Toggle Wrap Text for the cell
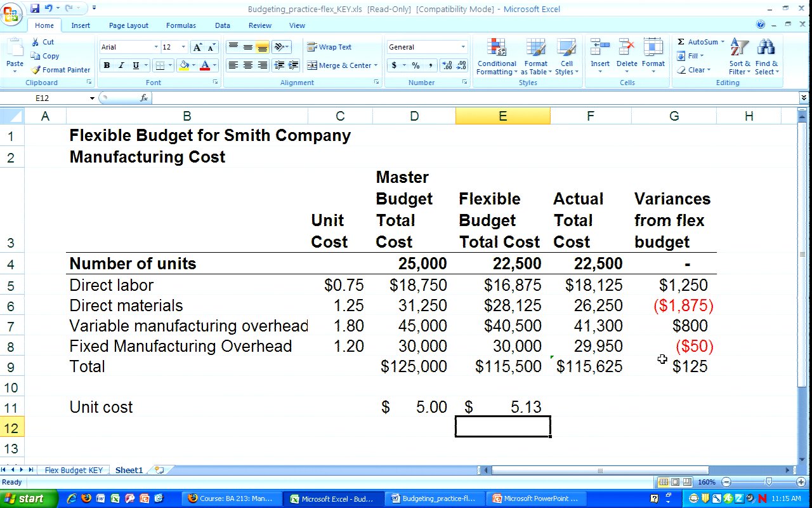This screenshot has height=508, width=812. tap(329, 47)
